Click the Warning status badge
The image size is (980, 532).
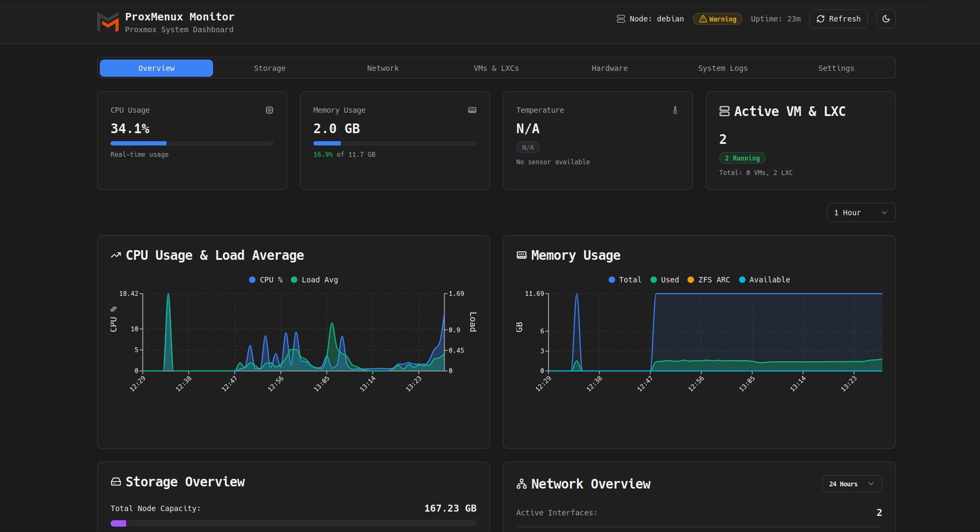718,19
